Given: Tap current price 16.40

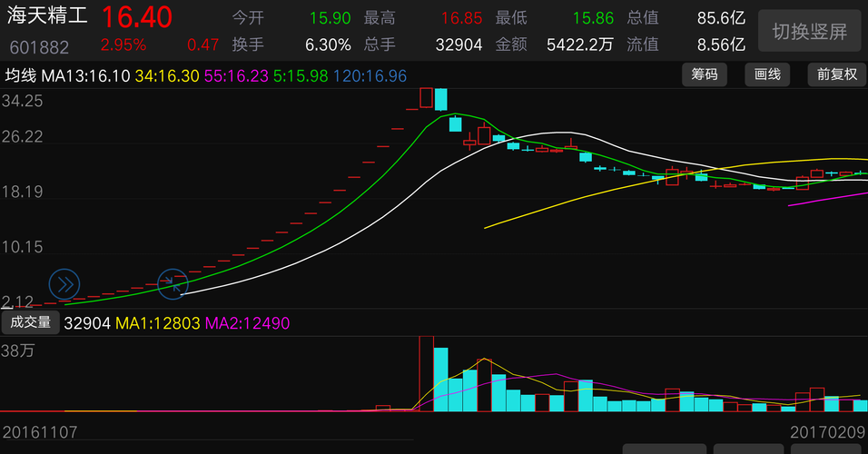Looking at the screenshot, I should pos(137,17).
